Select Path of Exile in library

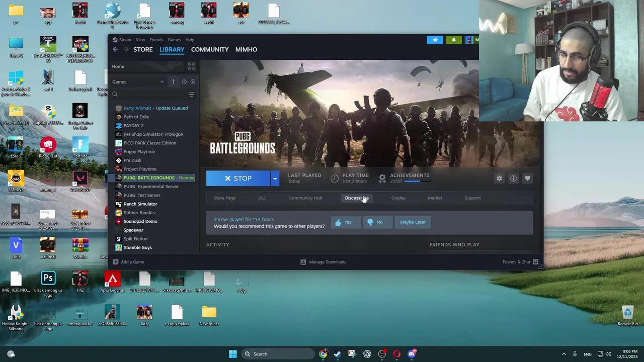point(136,117)
